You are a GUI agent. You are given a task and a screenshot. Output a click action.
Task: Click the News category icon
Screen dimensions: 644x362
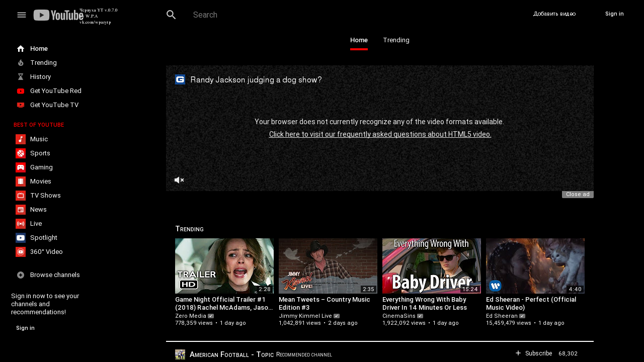click(21, 210)
